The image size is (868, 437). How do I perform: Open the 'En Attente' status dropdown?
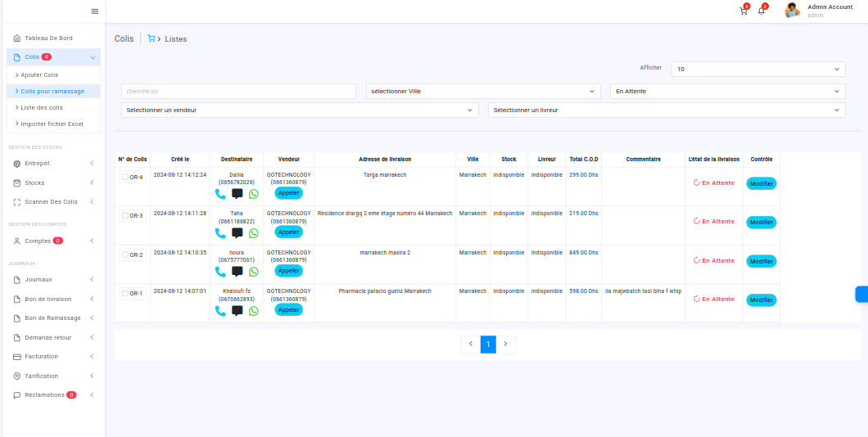[x=727, y=91]
